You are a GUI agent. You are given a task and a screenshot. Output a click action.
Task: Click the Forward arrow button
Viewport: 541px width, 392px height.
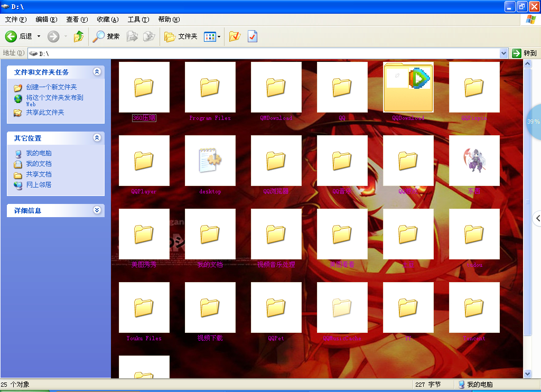53,36
